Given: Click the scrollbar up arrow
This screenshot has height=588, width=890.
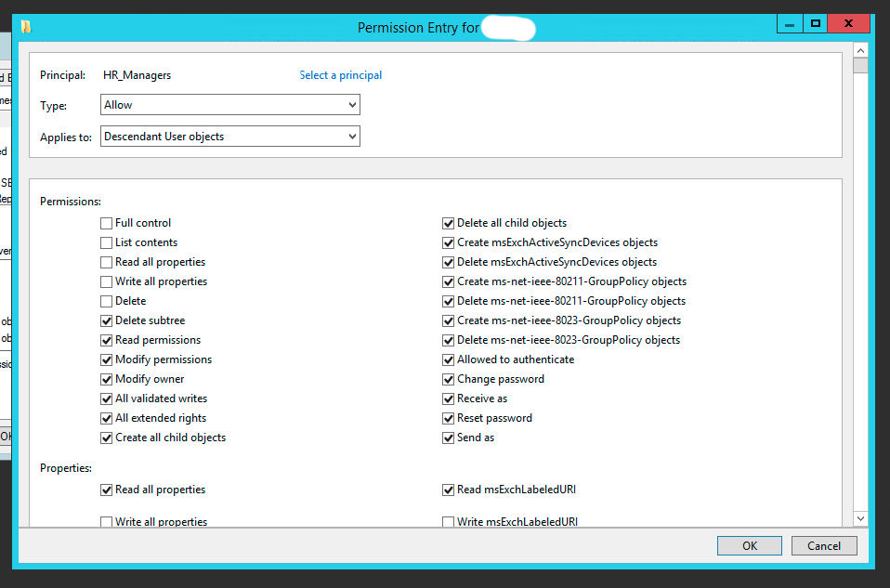Looking at the screenshot, I should pos(860,51).
